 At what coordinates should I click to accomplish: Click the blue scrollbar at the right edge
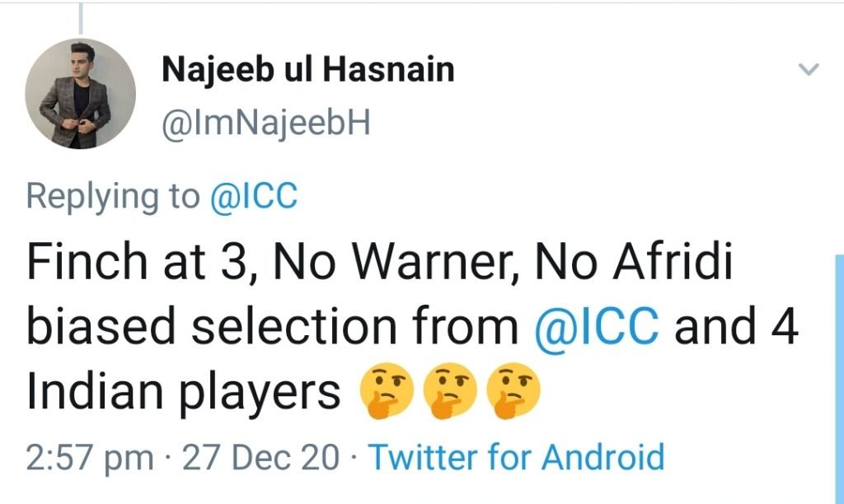839,371
